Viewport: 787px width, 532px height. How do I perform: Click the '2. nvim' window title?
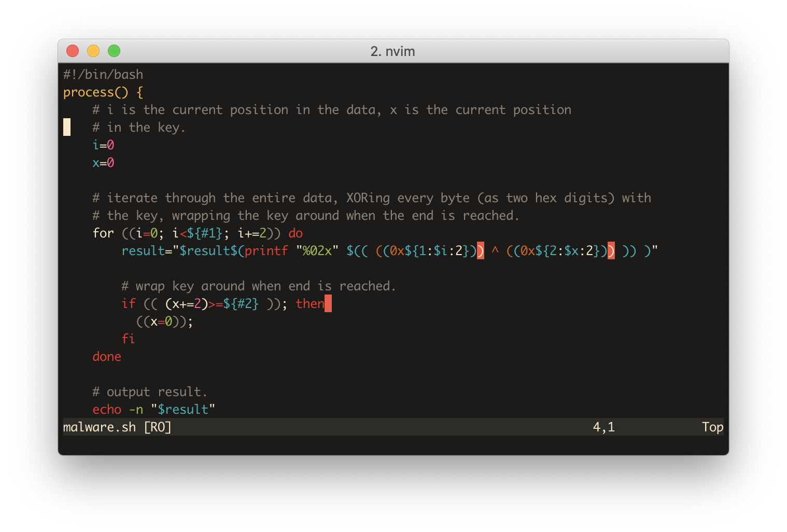click(392, 51)
